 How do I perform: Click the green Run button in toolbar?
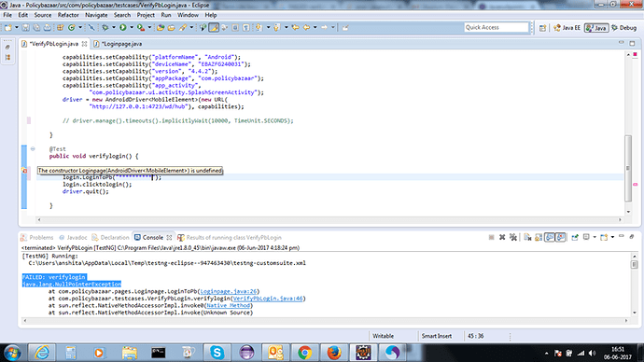coord(123,27)
